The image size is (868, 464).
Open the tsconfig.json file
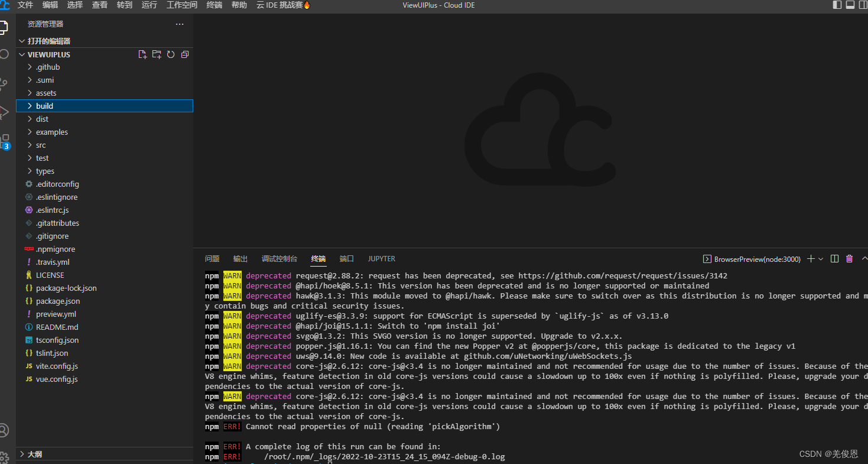point(105,340)
